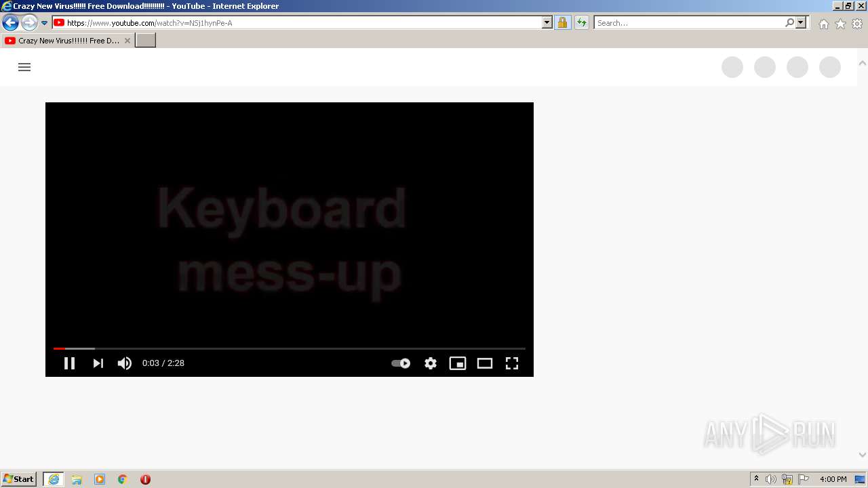Open the system tray volume control

point(771,479)
